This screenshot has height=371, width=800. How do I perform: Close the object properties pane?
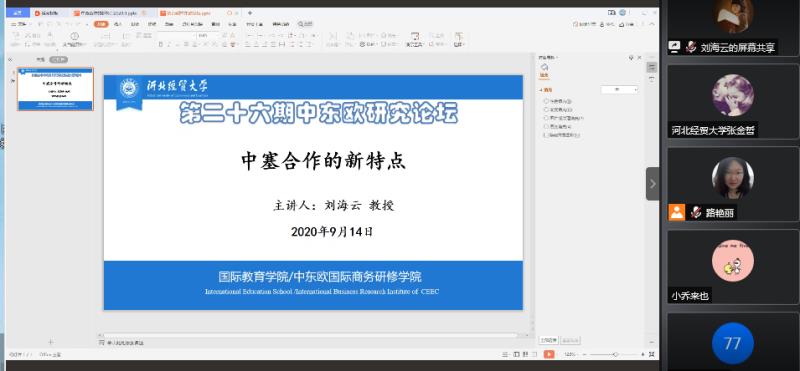point(640,58)
